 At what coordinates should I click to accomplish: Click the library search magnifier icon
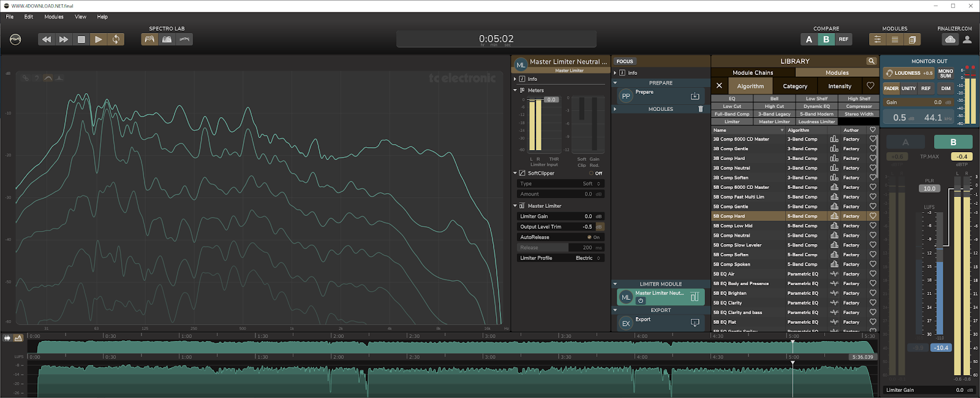(871, 61)
